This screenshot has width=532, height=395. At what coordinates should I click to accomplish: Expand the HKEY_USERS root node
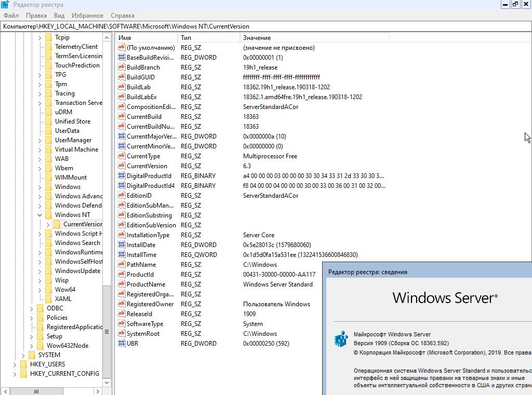[15, 364]
